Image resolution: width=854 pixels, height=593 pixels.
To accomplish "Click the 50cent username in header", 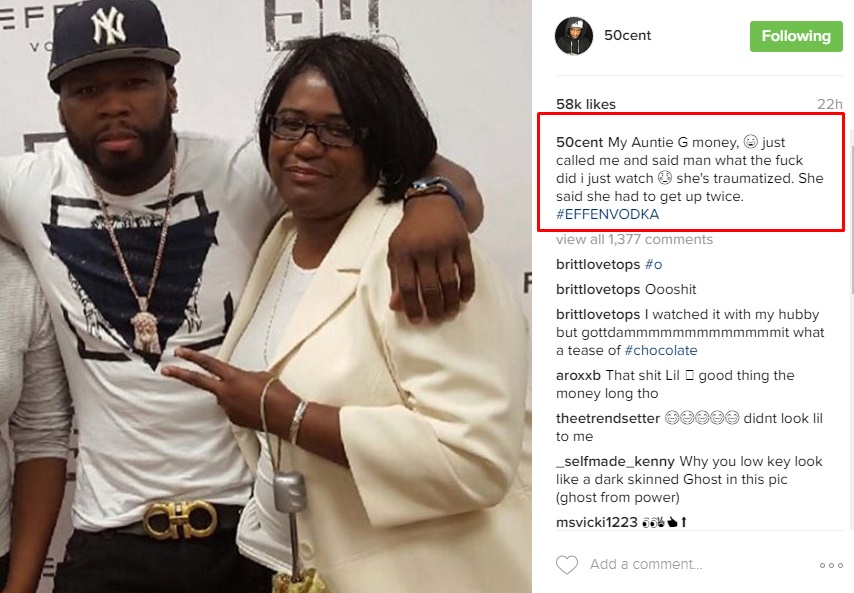I will [627, 35].
